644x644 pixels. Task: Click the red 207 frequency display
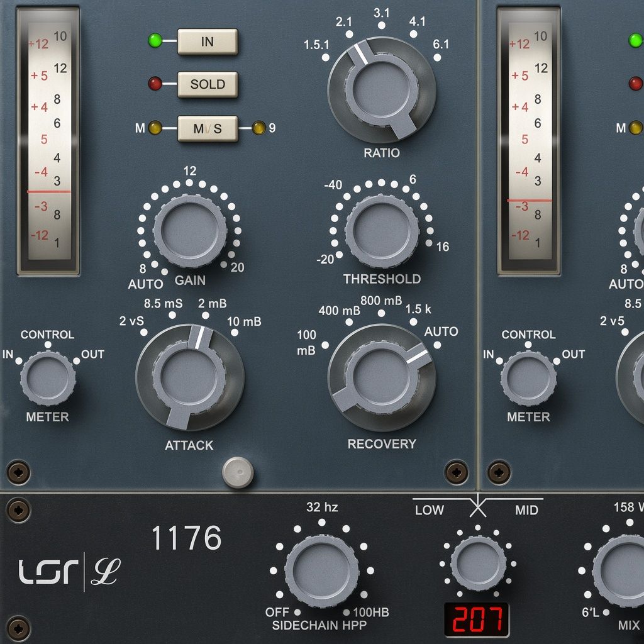(477, 619)
